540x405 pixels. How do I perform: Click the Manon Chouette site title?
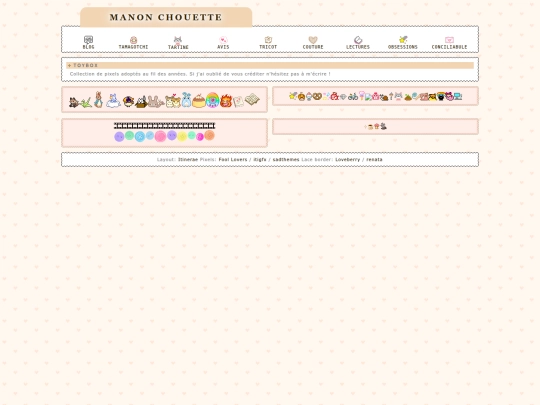point(166,17)
